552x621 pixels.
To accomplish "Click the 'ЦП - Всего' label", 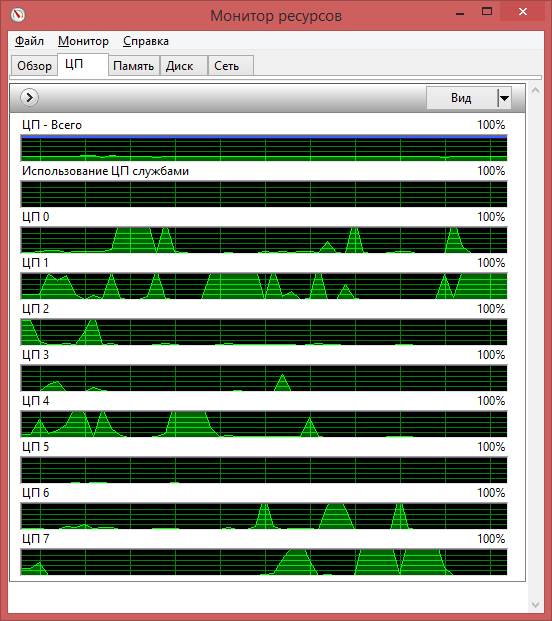I will pos(52,125).
